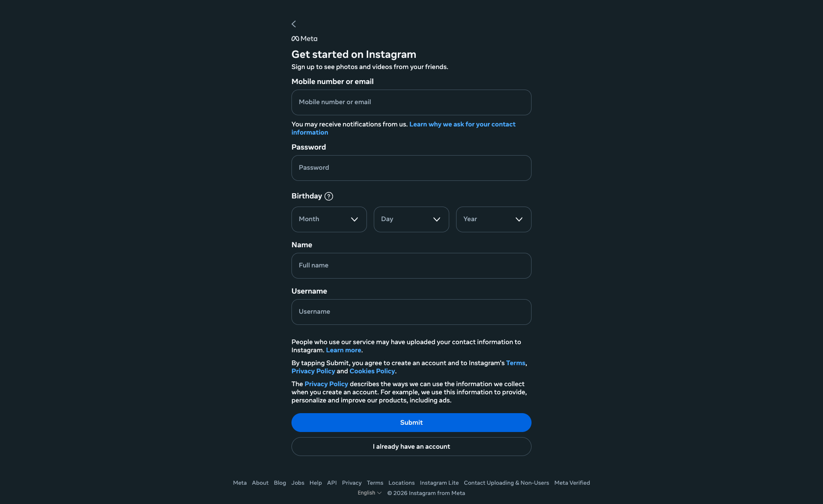Click the Full name field

point(411,265)
